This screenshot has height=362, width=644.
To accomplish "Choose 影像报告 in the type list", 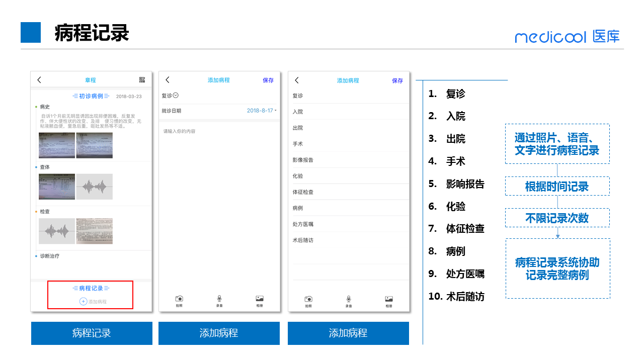I will pos(303,160).
